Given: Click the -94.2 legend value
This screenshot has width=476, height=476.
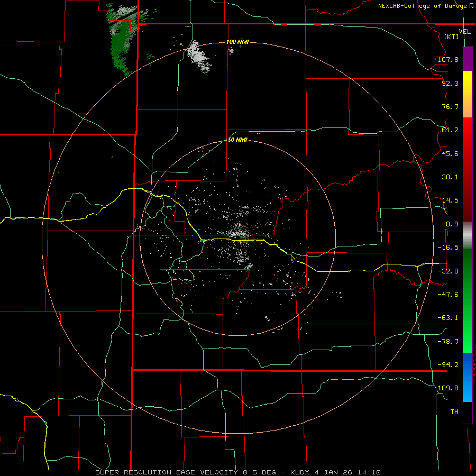Looking at the screenshot, I should (448, 365).
